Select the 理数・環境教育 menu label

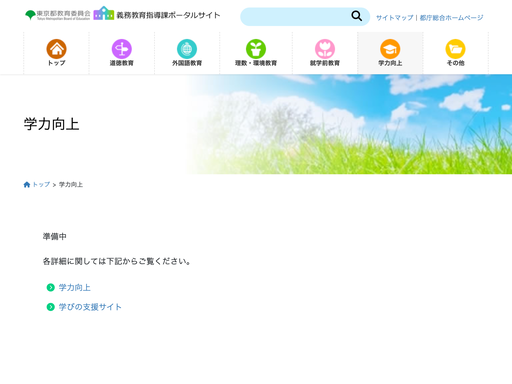256,63
